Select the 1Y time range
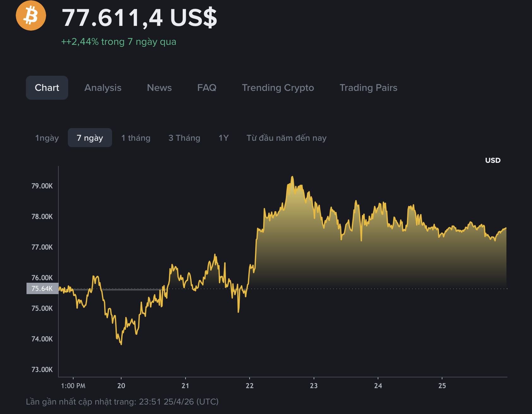 coord(223,138)
